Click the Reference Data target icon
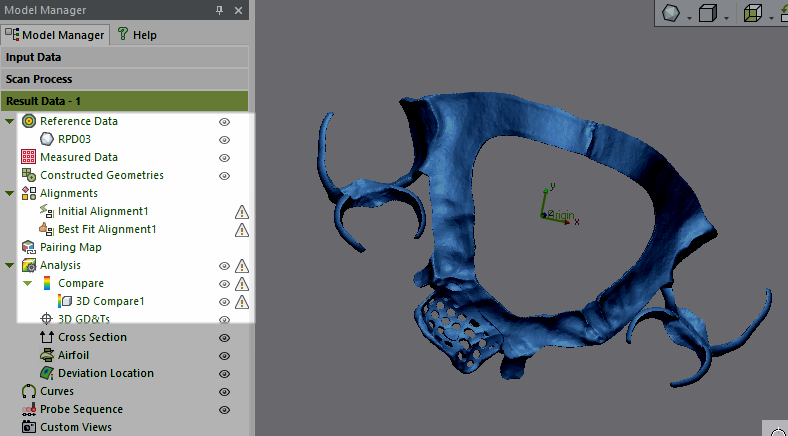This screenshot has height=436, width=788. (29, 121)
